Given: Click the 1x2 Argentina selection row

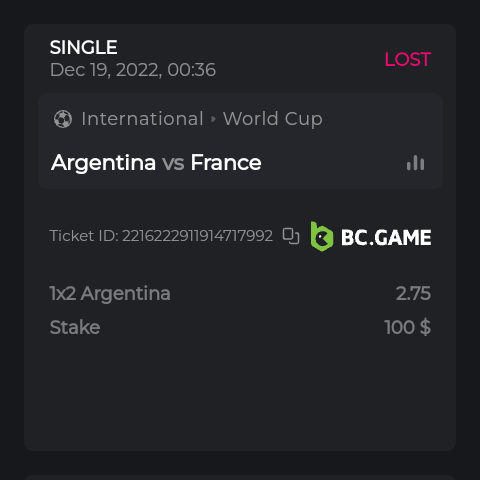Looking at the screenshot, I should pos(240,293).
